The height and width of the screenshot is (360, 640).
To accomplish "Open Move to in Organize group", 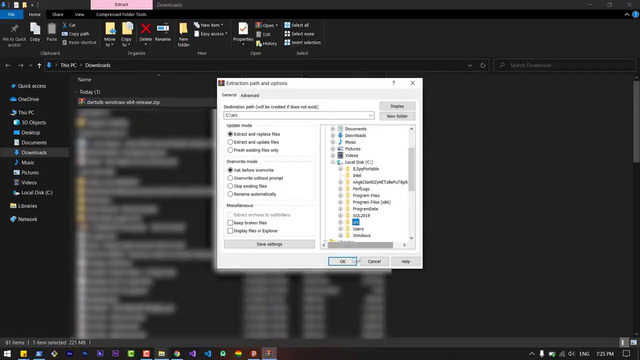I will pyautogui.click(x=110, y=34).
